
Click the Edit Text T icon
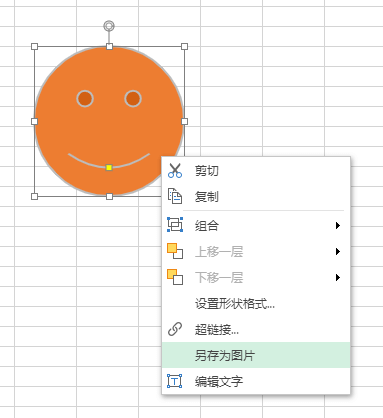(x=175, y=381)
